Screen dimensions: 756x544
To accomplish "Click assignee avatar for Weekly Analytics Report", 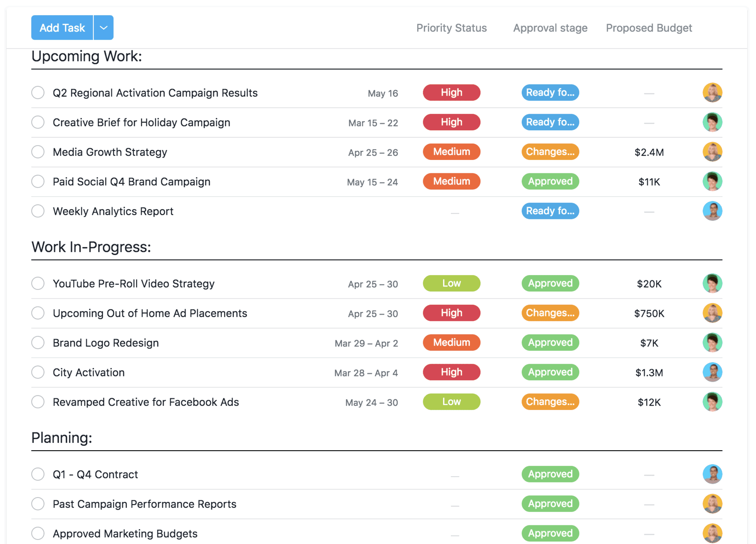I will (x=712, y=211).
